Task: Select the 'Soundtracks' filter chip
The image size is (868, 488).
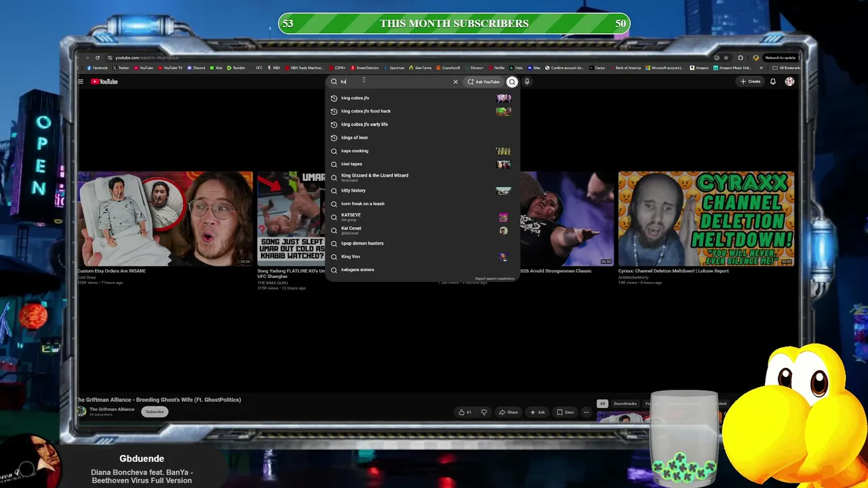Action: 625,404
